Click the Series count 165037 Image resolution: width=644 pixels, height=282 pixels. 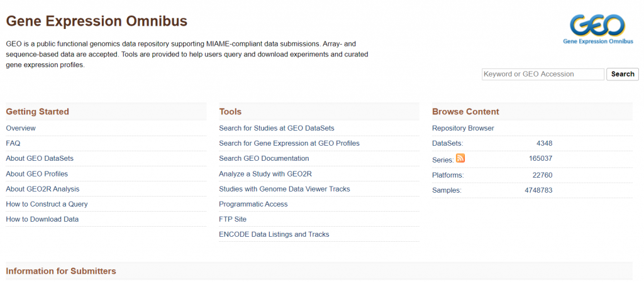point(540,159)
